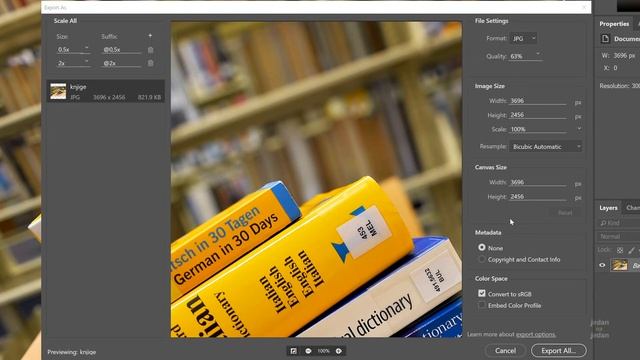Switch to the Layers panel tab
Viewport: 640px width, 360px height.
coord(608,208)
